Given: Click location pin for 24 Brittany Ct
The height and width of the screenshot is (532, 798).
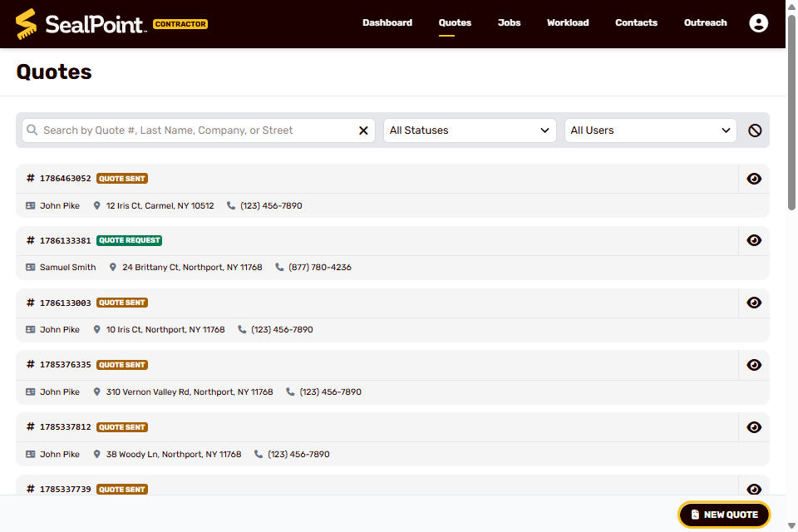Looking at the screenshot, I should click(x=113, y=268).
